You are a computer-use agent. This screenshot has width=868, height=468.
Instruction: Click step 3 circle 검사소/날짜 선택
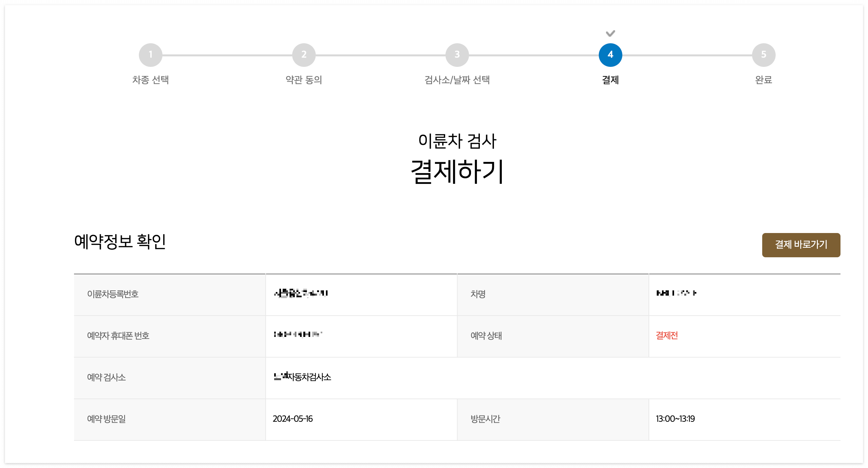pyautogui.click(x=457, y=55)
